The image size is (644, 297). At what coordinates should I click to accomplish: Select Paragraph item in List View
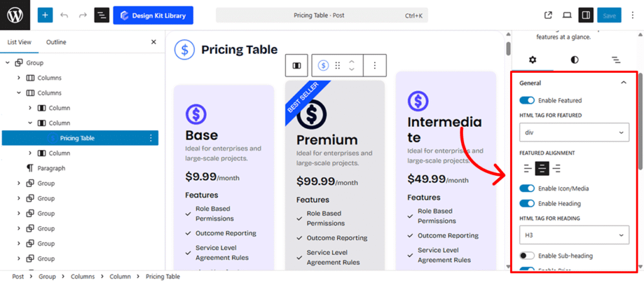(x=51, y=168)
